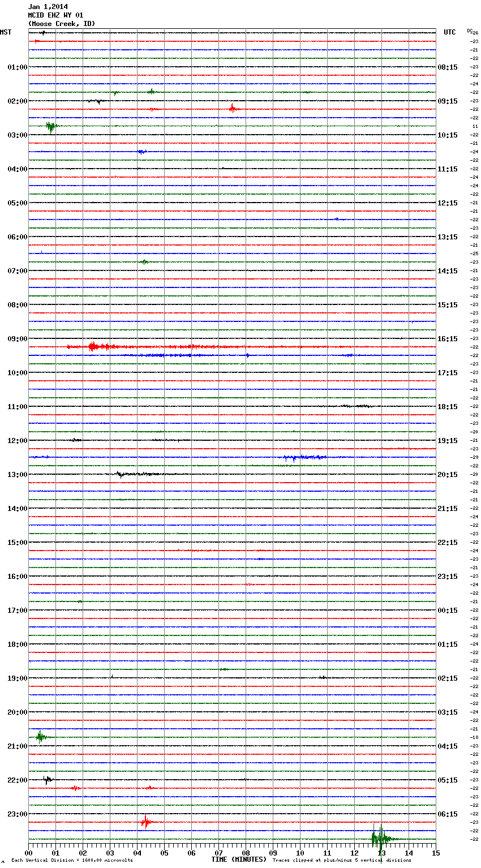
Task: Click the 02:15 UTC time label
Action: click(448, 678)
